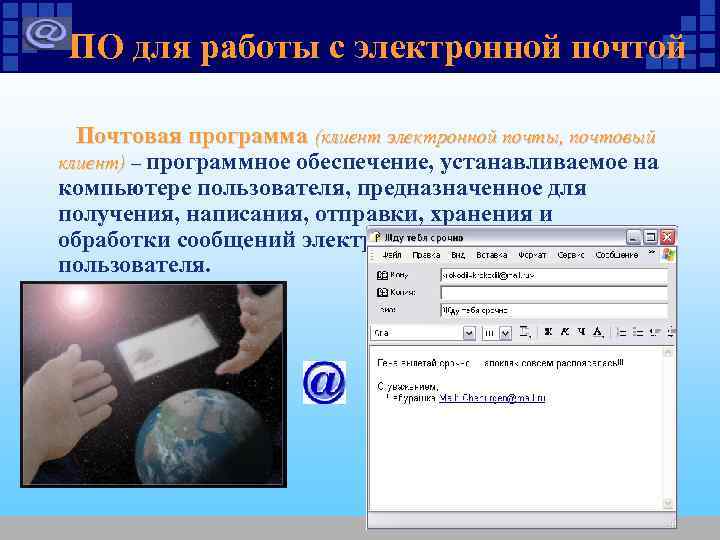Minimize the Жду тебя срочно window
Viewport: 720px width, 540px height.
[633, 237]
